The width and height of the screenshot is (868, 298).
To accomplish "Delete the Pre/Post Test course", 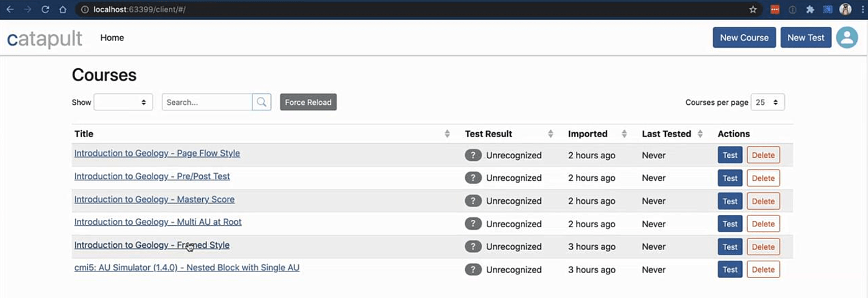I will pyautogui.click(x=763, y=178).
